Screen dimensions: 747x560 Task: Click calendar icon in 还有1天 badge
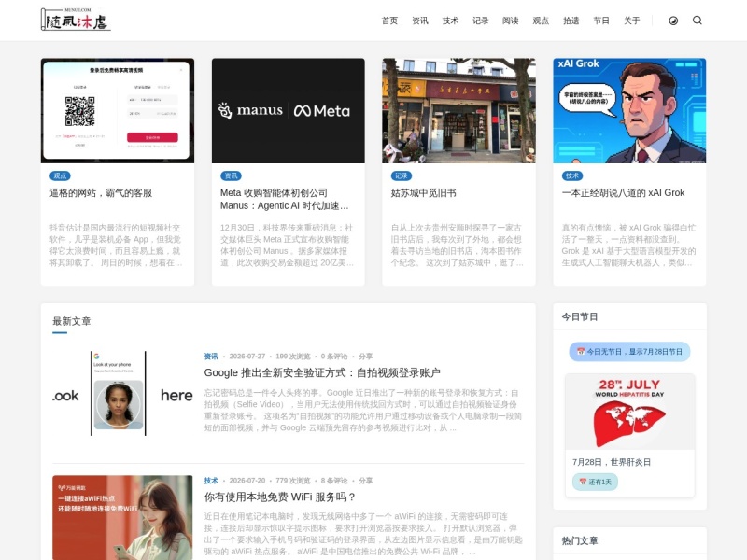tap(582, 482)
